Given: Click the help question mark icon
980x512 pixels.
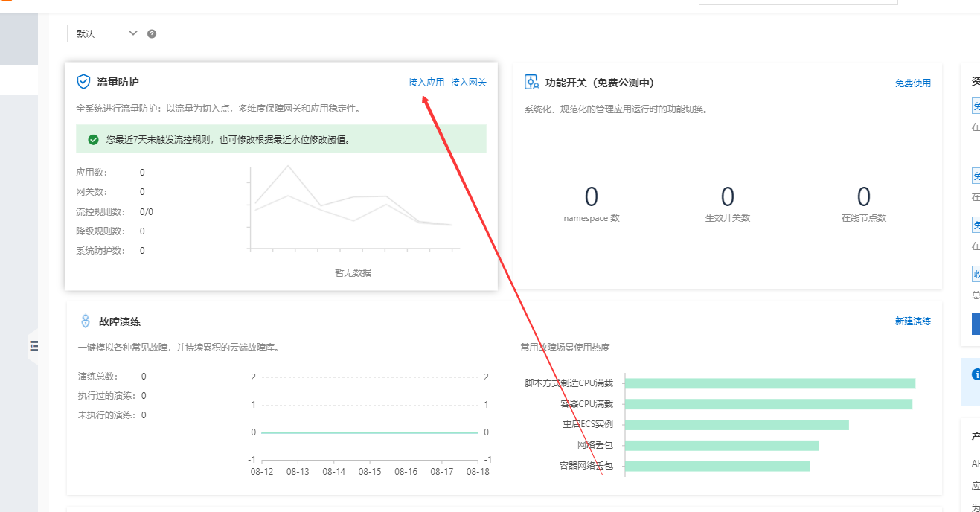Looking at the screenshot, I should tap(152, 33).
